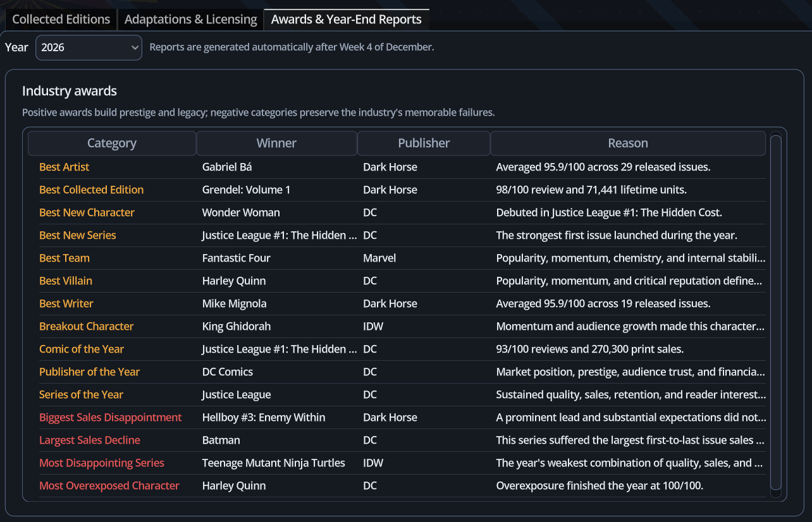812x522 pixels.
Task: Click the Largest Sales Decline category
Action: click(x=90, y=440)
